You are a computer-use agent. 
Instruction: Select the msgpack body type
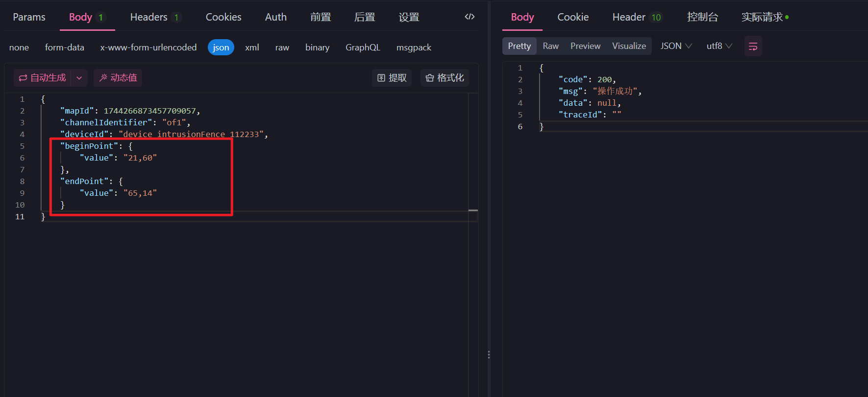pos(414,47)
